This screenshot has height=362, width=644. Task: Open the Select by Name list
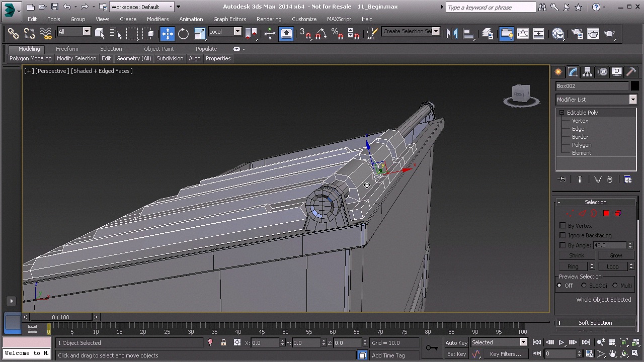[x=115, y=33]
